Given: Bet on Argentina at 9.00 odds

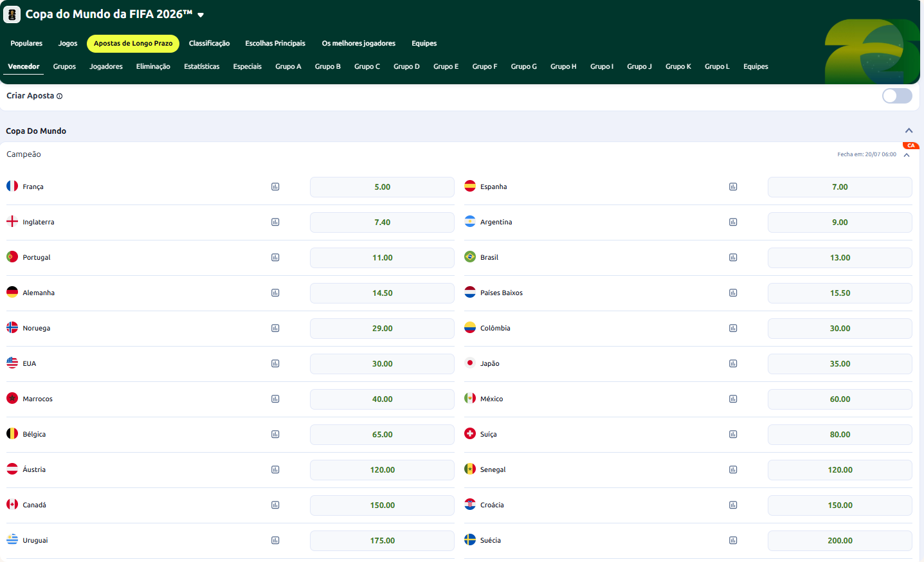Looking at the screenshot, I should 840,222.
